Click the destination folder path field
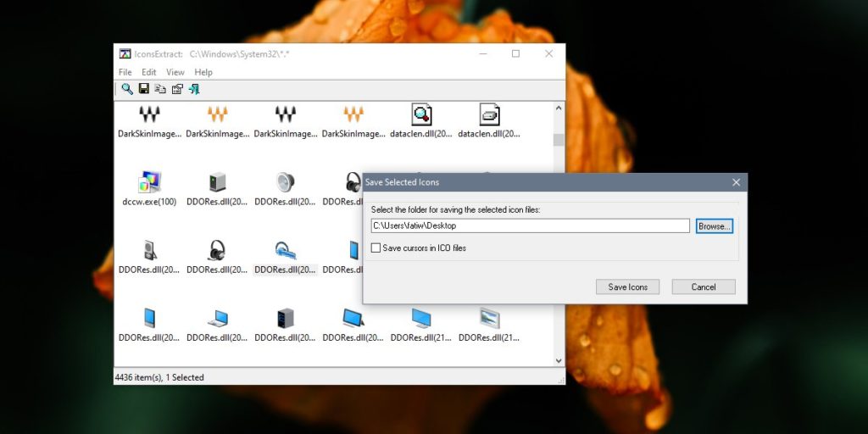Screen dimensions: 868x434 [x=531, y=225]
